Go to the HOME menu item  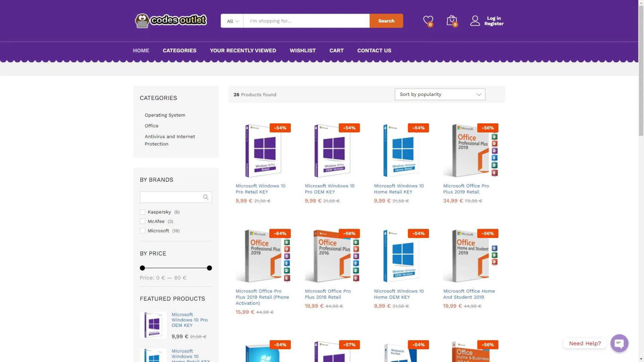coord(141,50)
